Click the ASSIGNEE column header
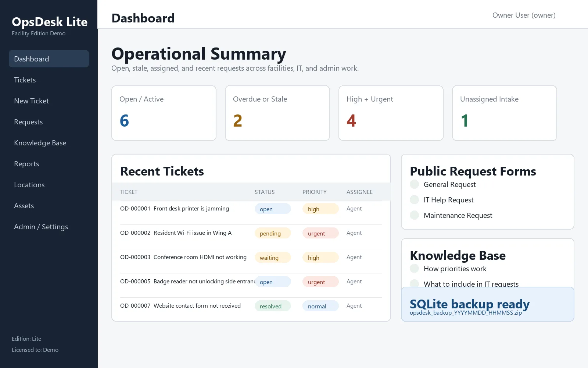 tap(359, 192)
